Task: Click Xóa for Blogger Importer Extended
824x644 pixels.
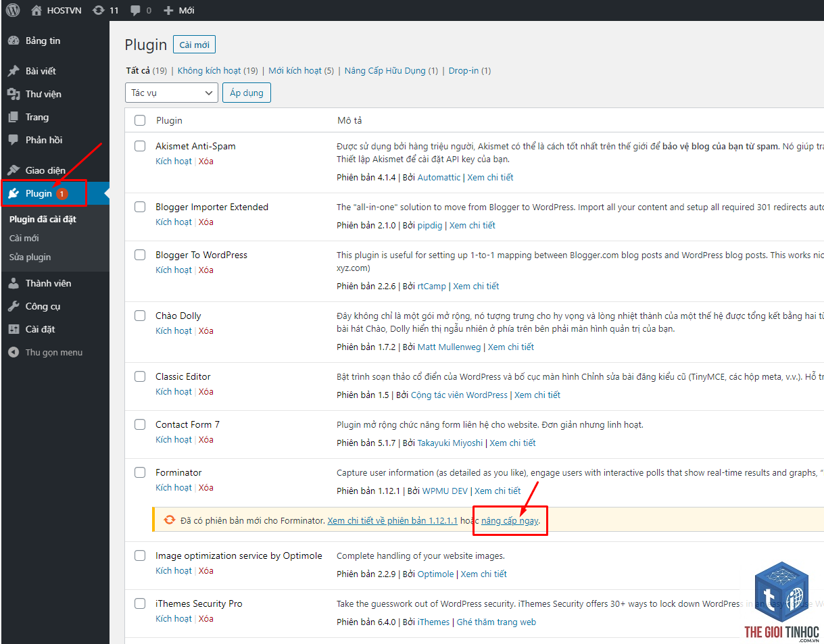Action: click(x=206, y=222)
